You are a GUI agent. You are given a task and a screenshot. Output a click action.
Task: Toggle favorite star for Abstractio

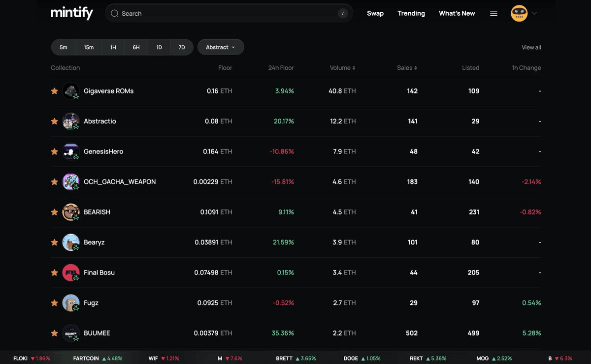pos(55,121)
